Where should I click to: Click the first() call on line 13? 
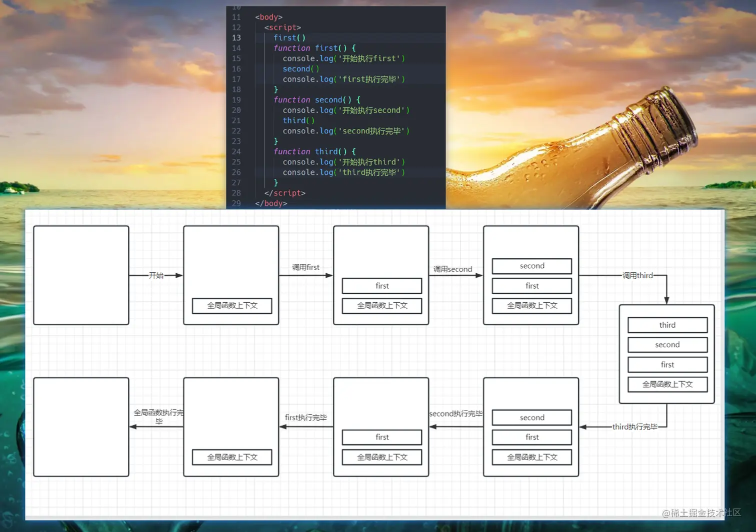(x=289, y=38)
